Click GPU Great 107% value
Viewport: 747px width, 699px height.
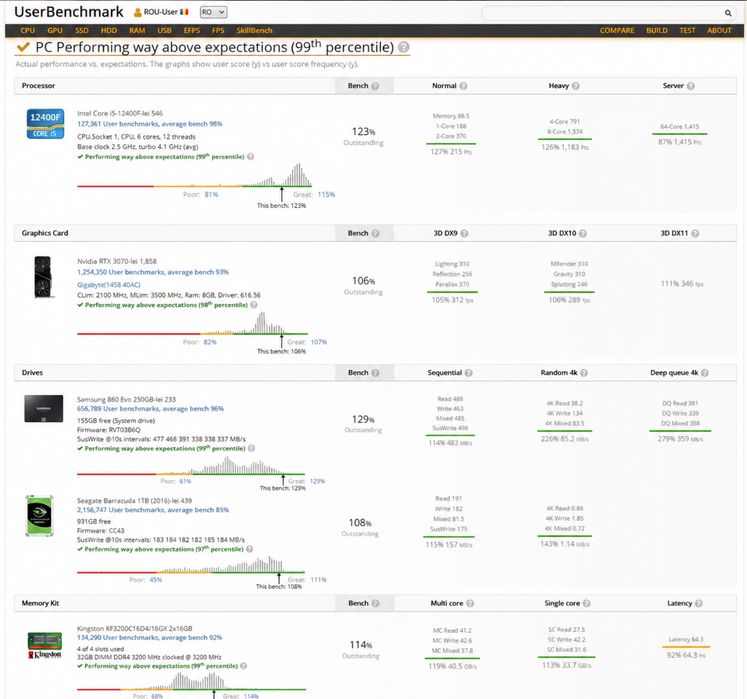(x=319, y=342)
